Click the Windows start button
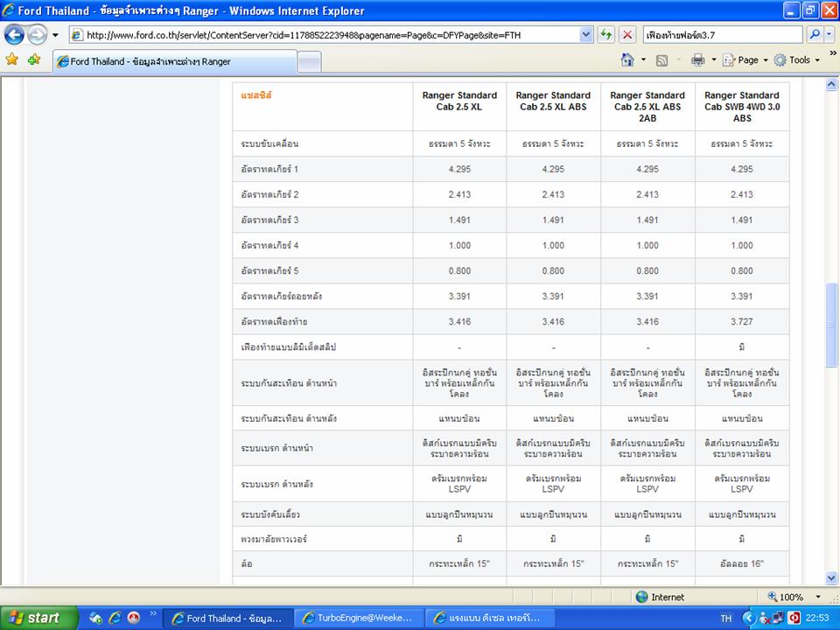840x630 pixels. click(37, 618)
